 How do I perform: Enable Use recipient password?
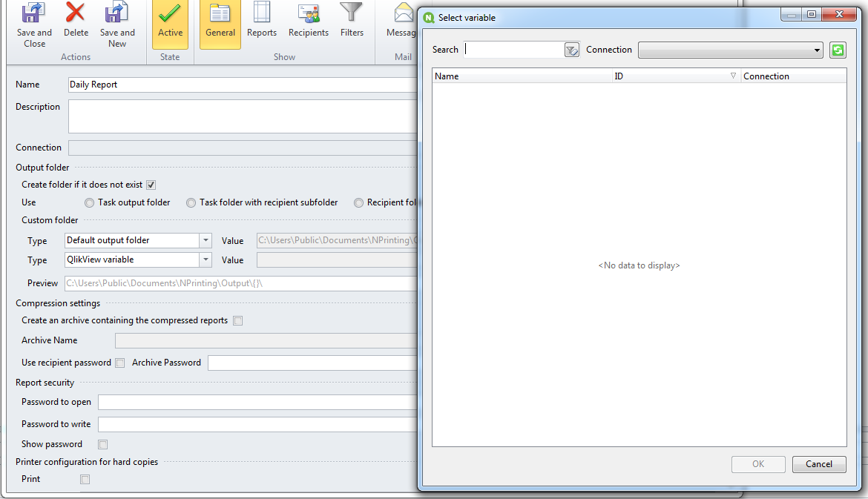119,363
